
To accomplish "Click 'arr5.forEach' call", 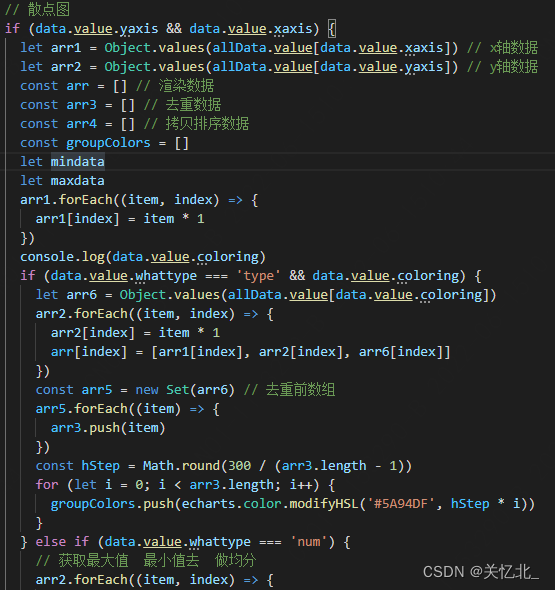I will [x=82, y=409].
